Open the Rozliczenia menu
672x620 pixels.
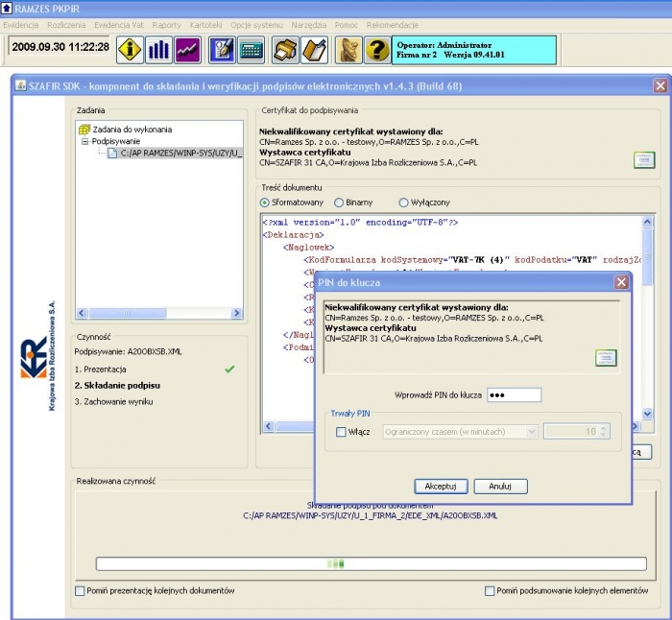(x=66, y=25)
